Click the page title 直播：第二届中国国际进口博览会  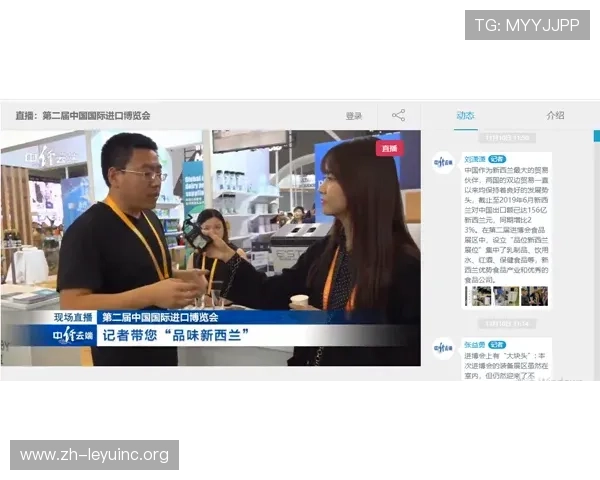pyautogui.click(x=83, y=116)
